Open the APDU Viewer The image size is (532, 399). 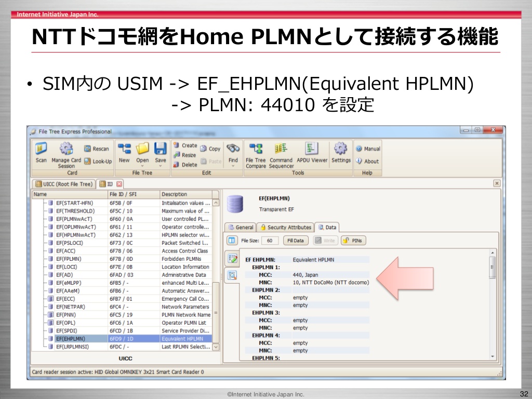coord(312,153)
